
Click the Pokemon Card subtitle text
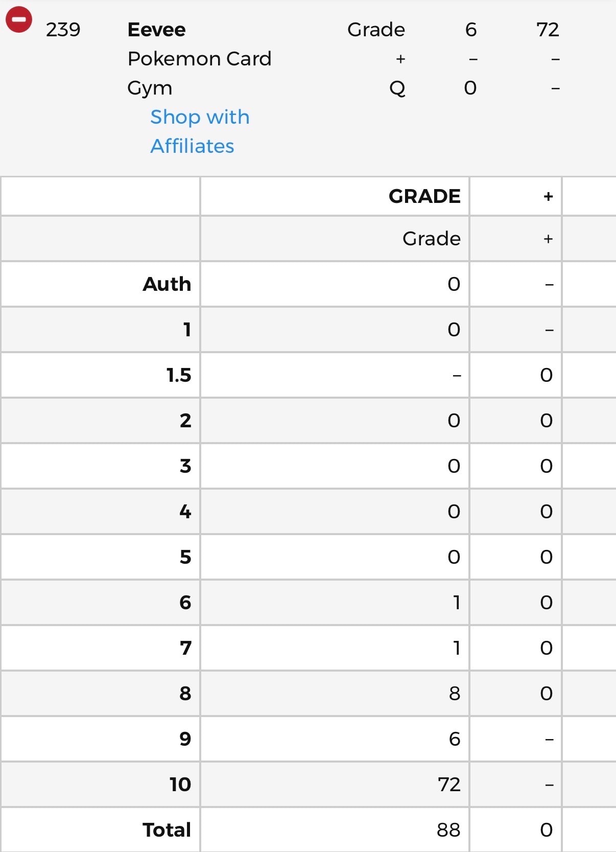coord(199,59)
